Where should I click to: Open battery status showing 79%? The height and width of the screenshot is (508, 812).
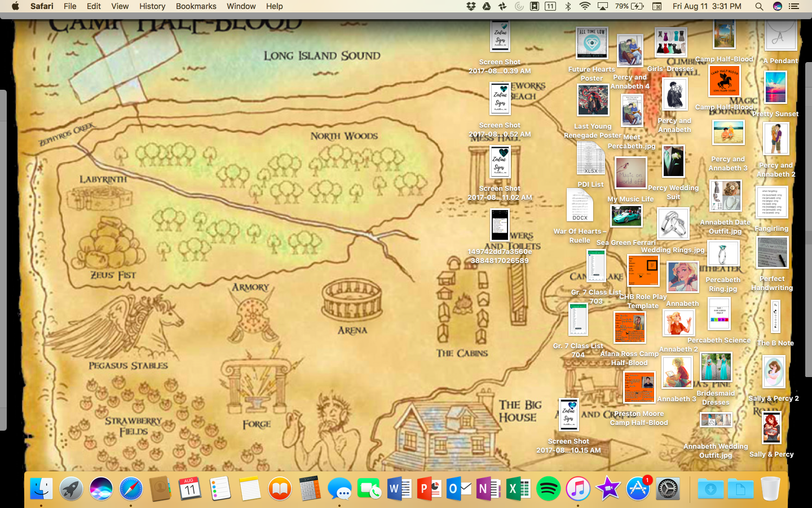coord(629,6)
